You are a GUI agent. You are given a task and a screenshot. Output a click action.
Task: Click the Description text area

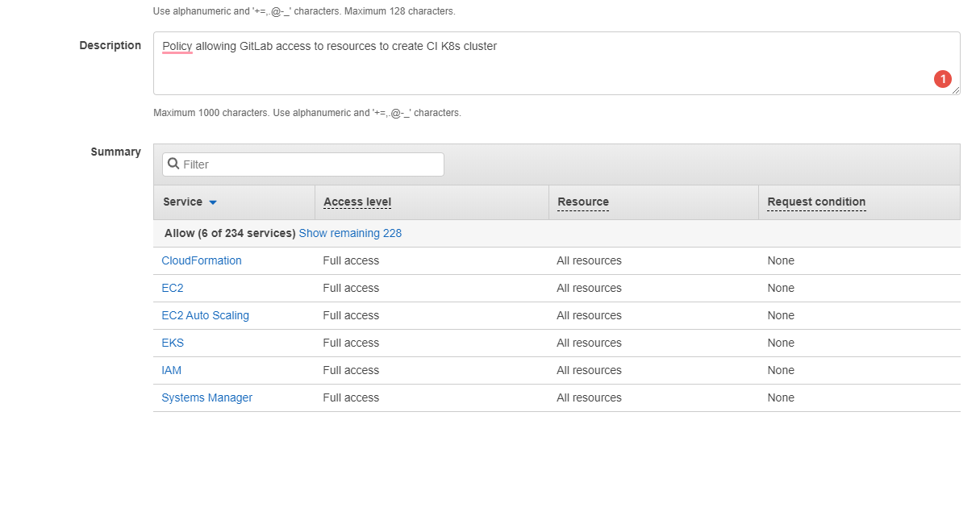tap(557, 63)
